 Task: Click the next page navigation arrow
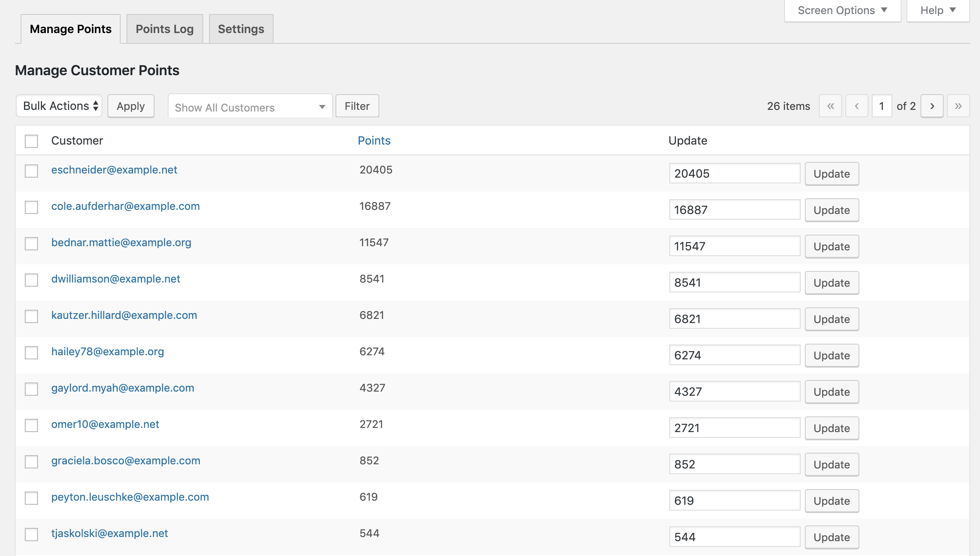point(932,106)
